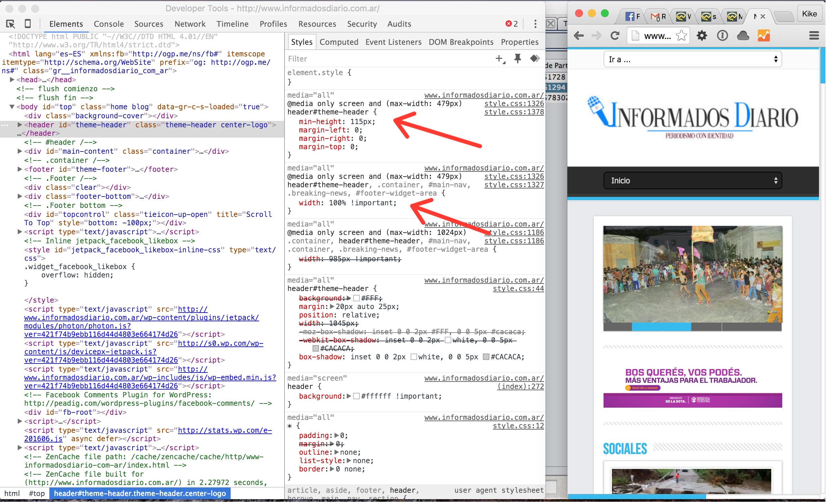The width and height of the screenshot is (829, 504).
Task: Click the #FFF background color swatch
Action: tap(356, 298)
